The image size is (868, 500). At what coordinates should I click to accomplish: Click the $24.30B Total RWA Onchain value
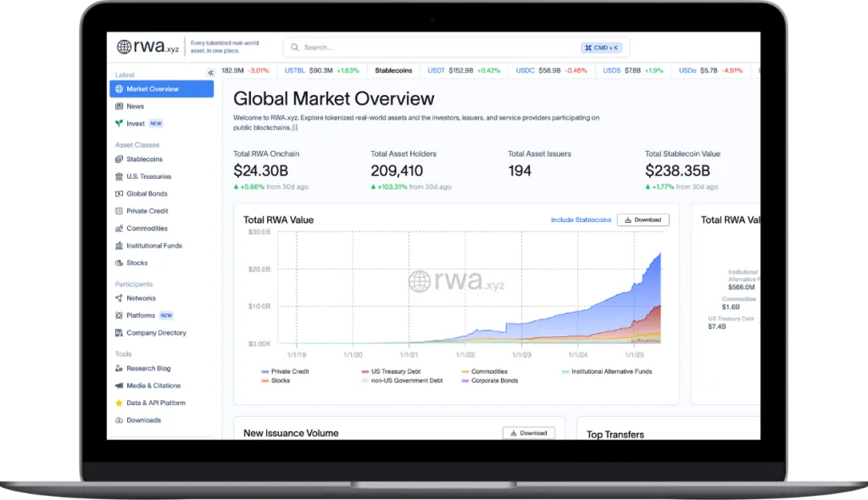click(x=261, y=170)
